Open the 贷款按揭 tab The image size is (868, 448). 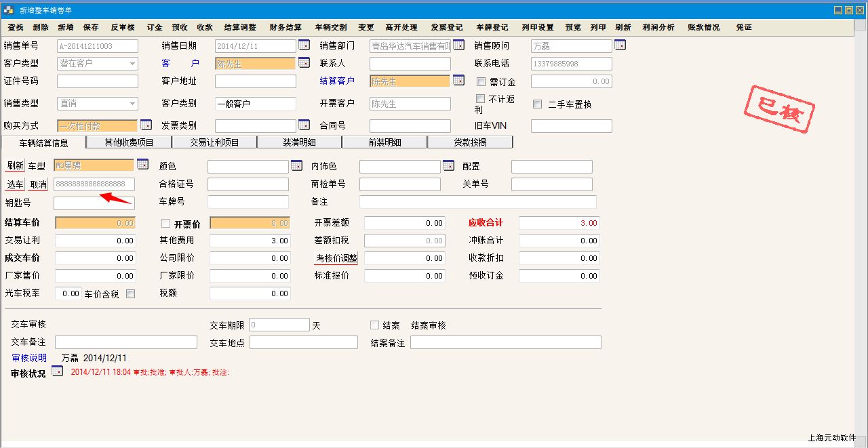coord(470,142)
